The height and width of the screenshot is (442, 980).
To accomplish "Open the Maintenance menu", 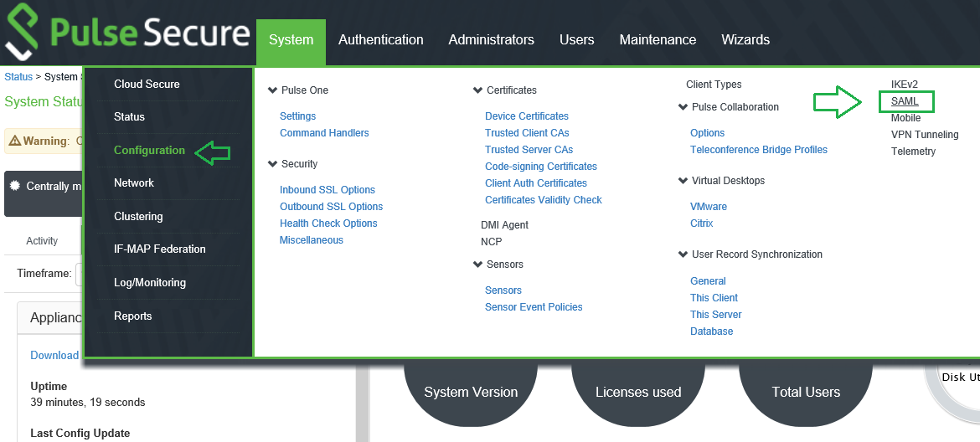I will click(658, 40).
